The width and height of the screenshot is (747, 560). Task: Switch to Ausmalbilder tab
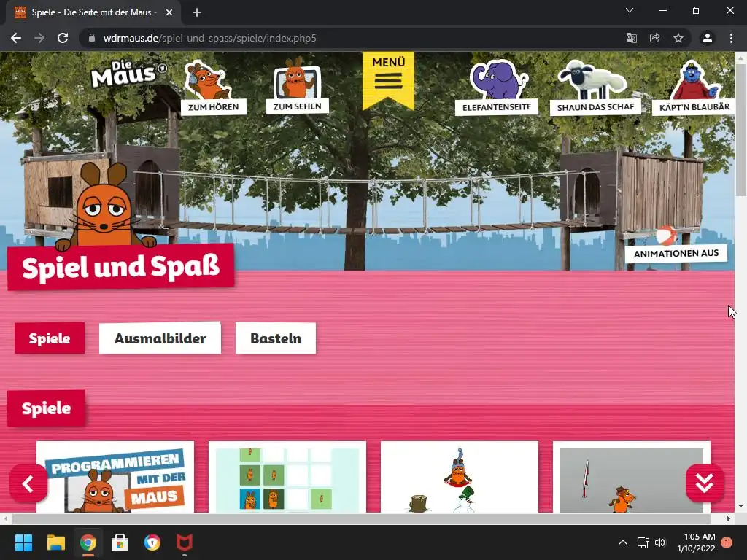pyautogui.click(x=160, y=338)
